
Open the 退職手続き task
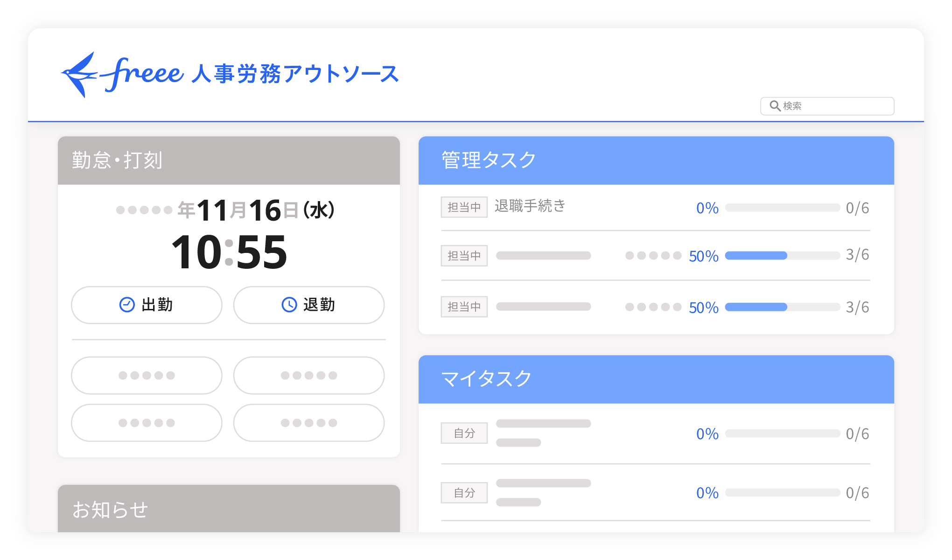pyautogui.click(x=530, y=206)
